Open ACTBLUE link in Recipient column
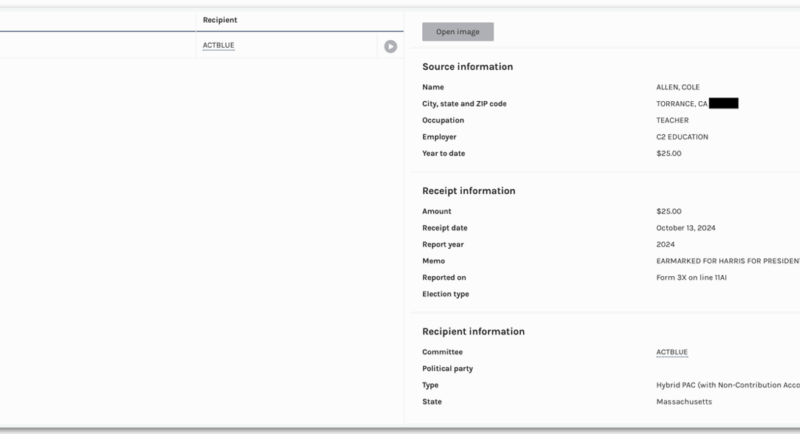 point(218,45)
